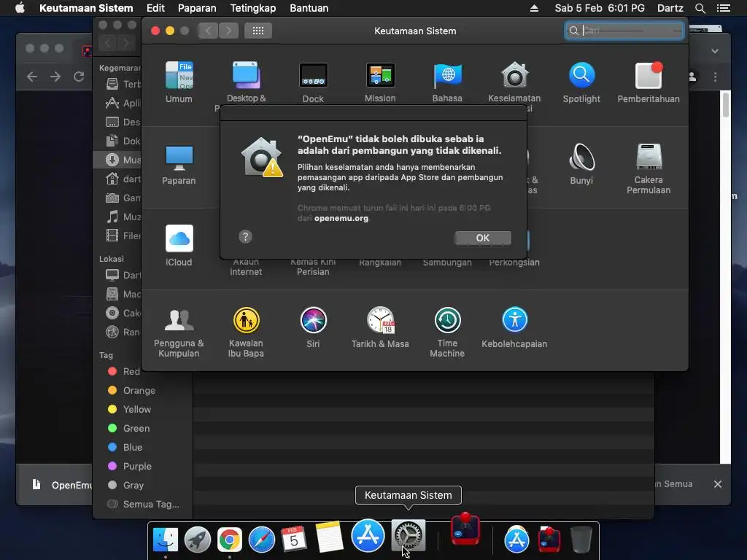Open the Siri preference pane

tap(313, 327)
